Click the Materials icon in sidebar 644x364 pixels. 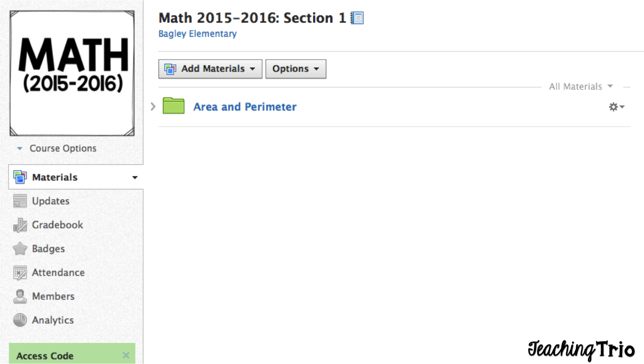(20, 177)
